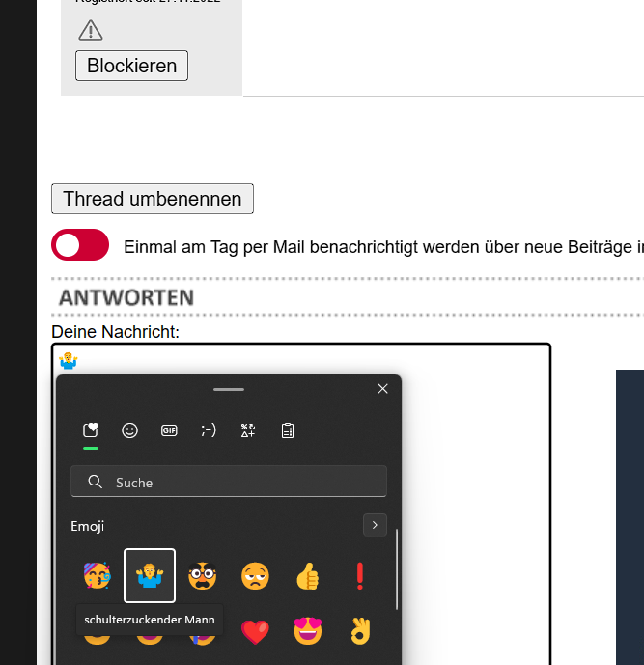Insert the party face emoji
The width and height of the screenshot is (644, 665).
pyautogui.click(x=98, y=575)
